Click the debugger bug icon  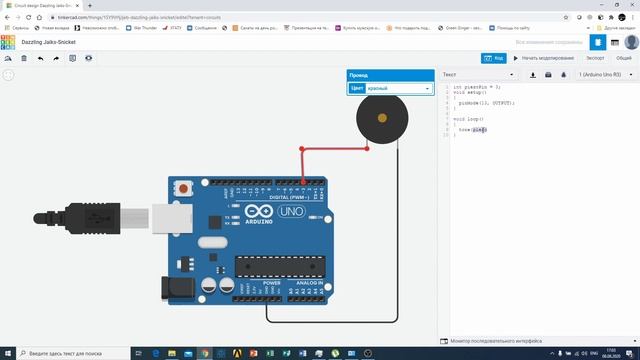(x=564, y=75)
